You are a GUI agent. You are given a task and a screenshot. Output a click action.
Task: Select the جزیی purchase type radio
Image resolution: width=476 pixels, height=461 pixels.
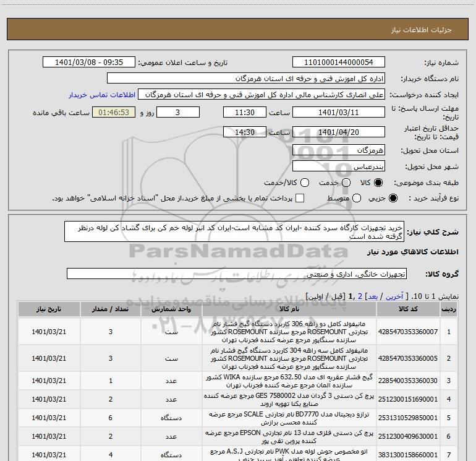[393, 198]
